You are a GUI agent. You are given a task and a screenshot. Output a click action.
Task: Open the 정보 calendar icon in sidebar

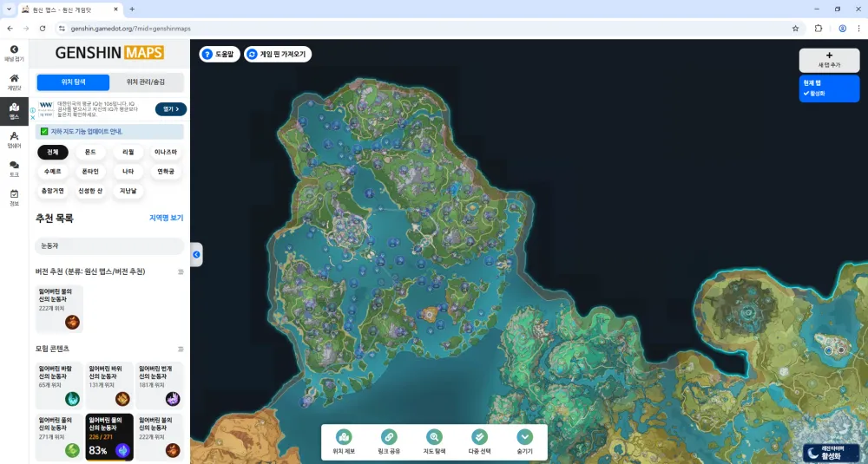(x=14, y=194)
